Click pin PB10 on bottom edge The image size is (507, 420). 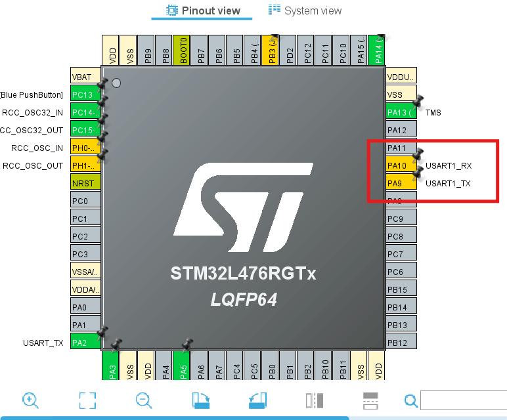(x=323, y=366)
